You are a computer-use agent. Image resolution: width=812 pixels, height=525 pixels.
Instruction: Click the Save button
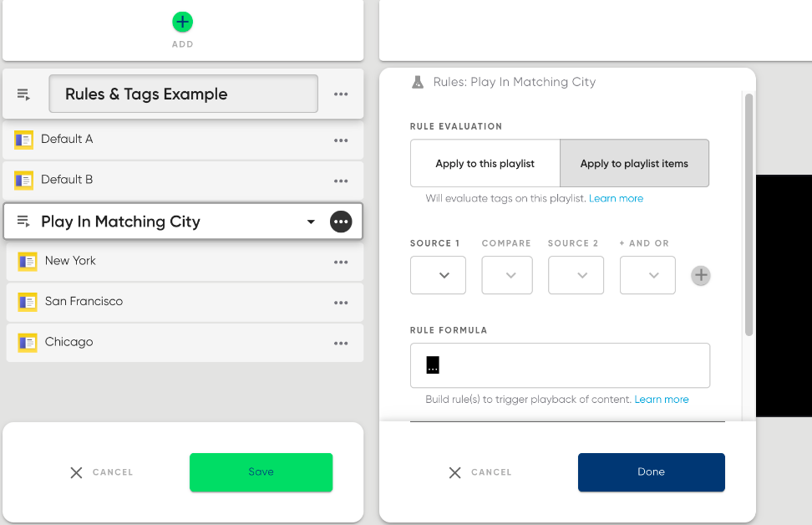click(x=261, y=472)
